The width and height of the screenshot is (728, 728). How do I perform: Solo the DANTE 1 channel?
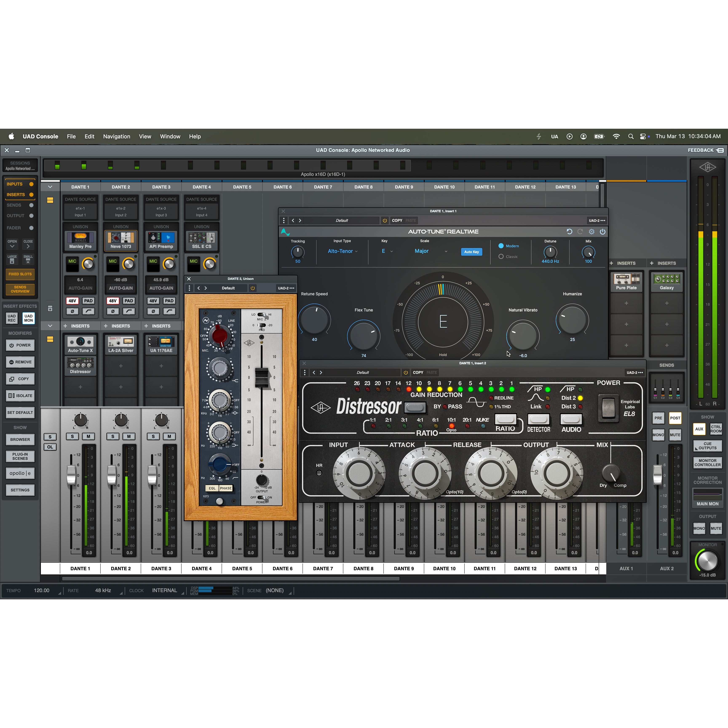tap(72, 436)
